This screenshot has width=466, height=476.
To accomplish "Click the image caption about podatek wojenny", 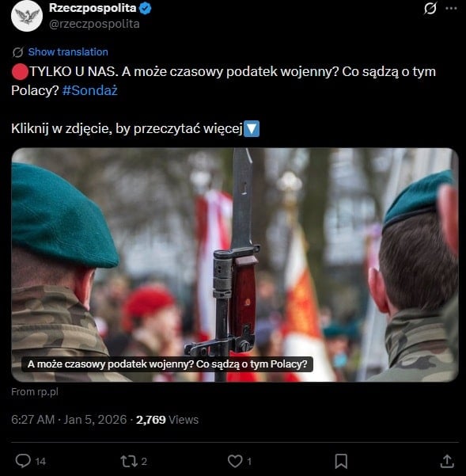I will pos(167,364).
